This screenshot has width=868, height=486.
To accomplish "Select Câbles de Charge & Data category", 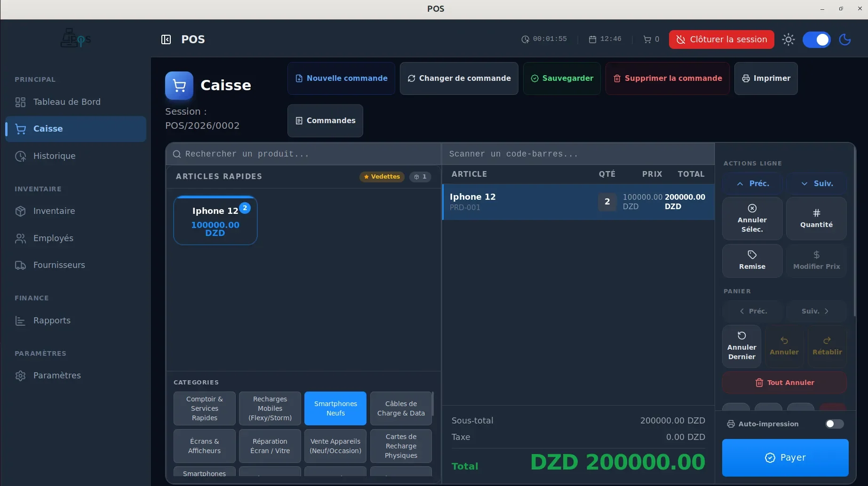I will point(401,408).
